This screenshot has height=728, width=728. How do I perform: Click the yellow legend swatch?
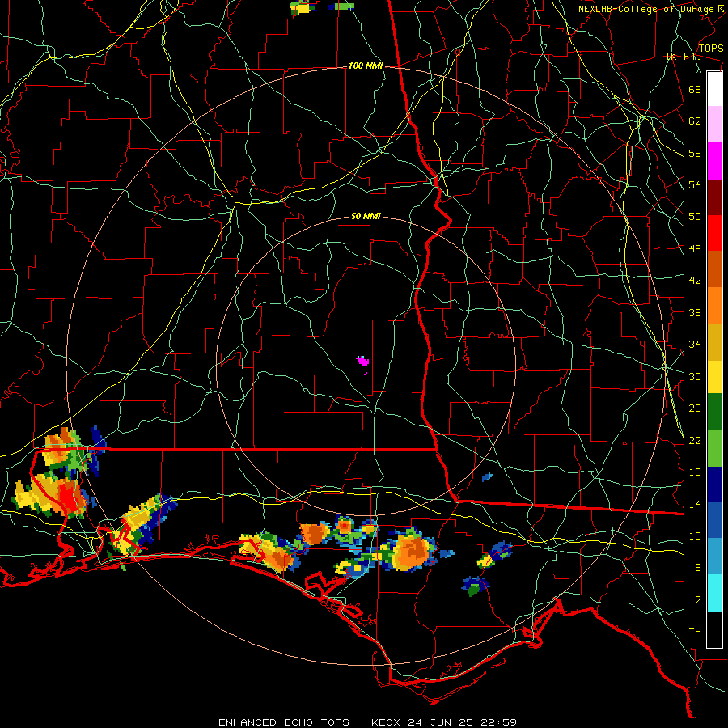(714, 377)
